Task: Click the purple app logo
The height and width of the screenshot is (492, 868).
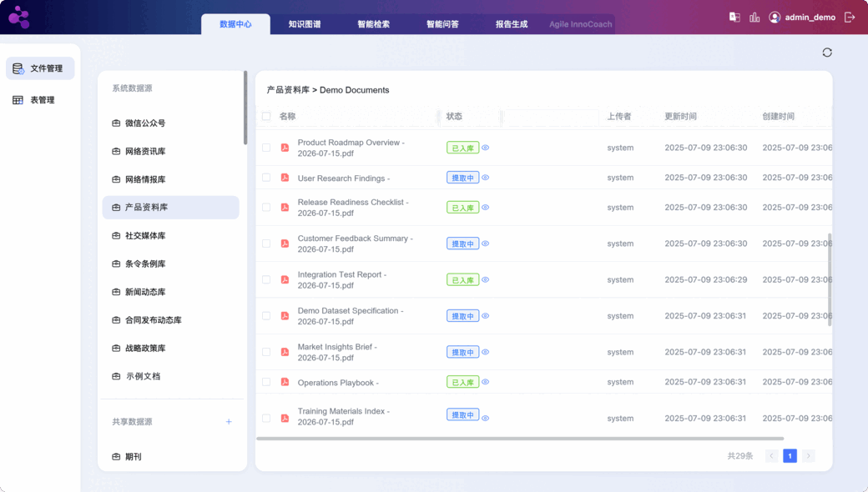Action: [x=19, y=18]
